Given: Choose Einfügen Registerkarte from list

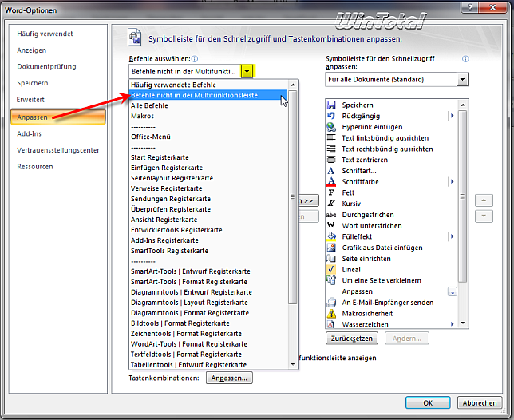Looking at the screenshot, I should click(208, 168).
